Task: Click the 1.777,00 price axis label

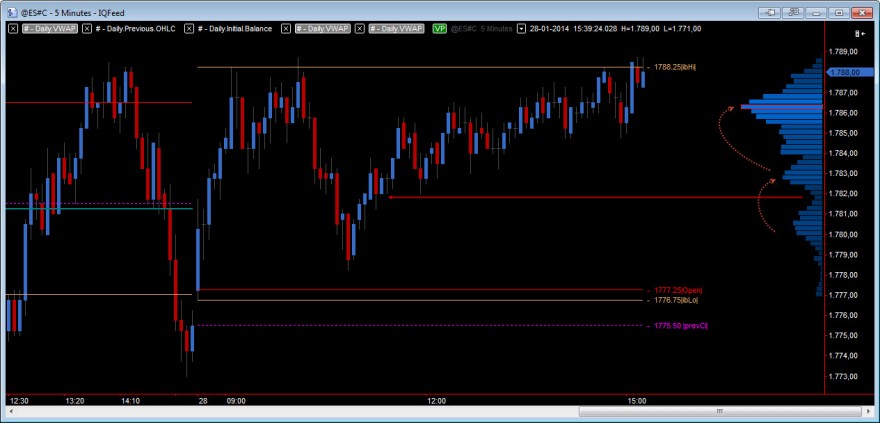Action: 842,295
